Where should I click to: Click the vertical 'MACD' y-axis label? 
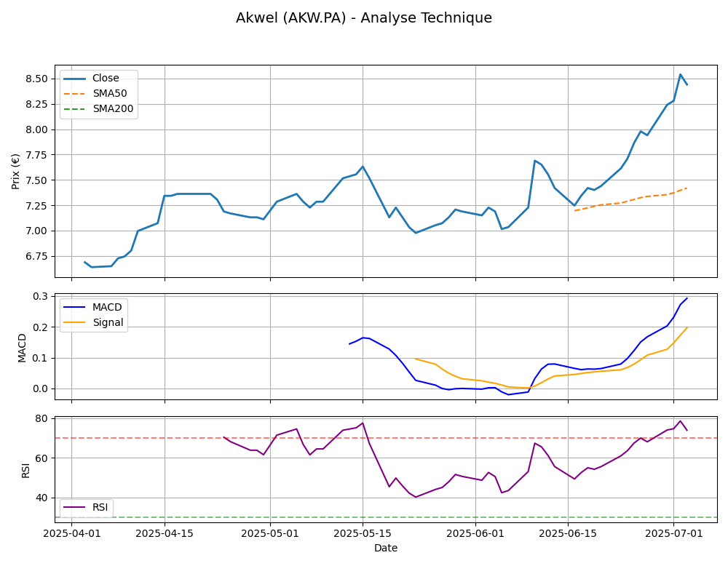[x=22, y=348]
